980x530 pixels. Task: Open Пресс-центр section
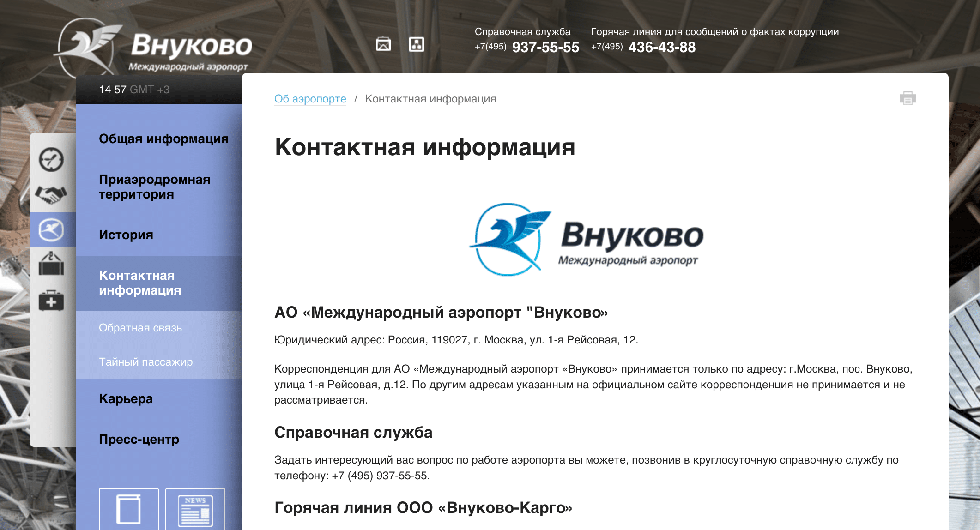tap(139, 440)
